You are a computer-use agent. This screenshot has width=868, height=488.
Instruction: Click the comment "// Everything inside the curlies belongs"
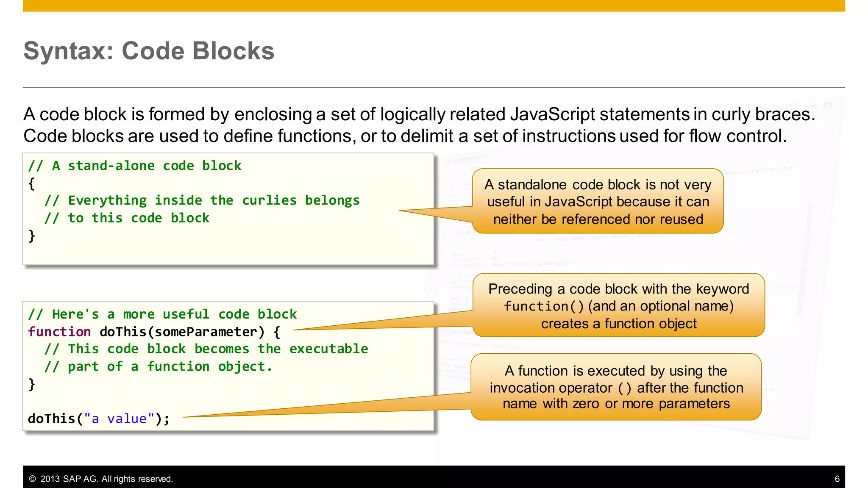[202, 200]
